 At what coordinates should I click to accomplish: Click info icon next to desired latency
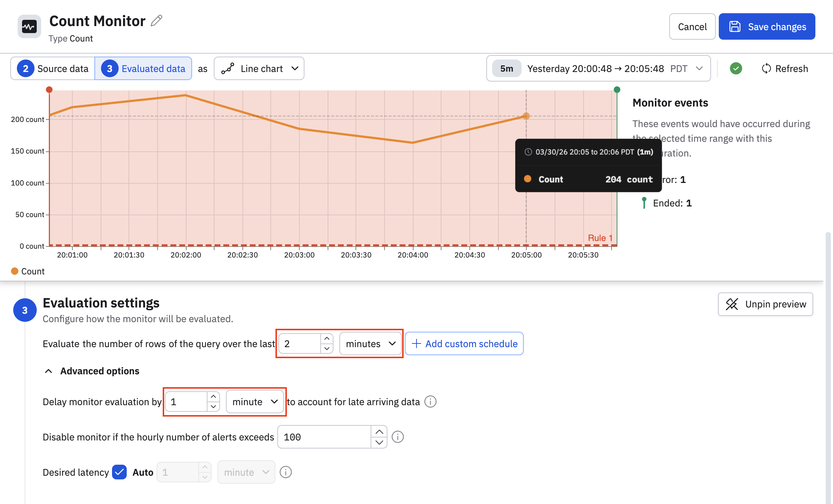pyautogui.click(x=285, y=472)
